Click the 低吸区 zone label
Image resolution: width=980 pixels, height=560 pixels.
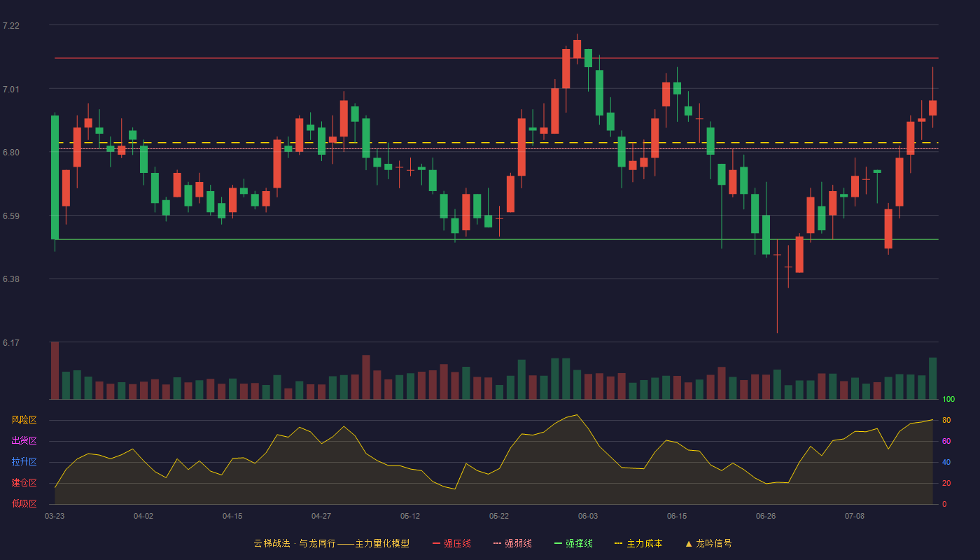24,503
